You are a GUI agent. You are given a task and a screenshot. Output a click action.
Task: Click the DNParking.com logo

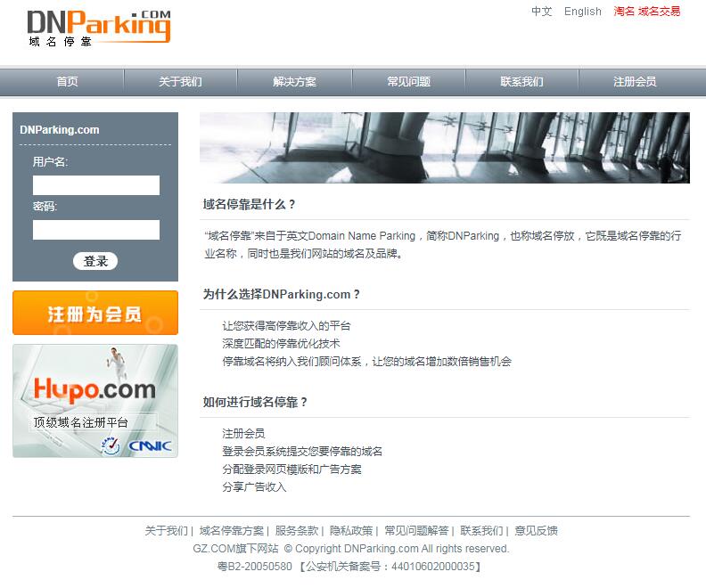click(99, 28)
